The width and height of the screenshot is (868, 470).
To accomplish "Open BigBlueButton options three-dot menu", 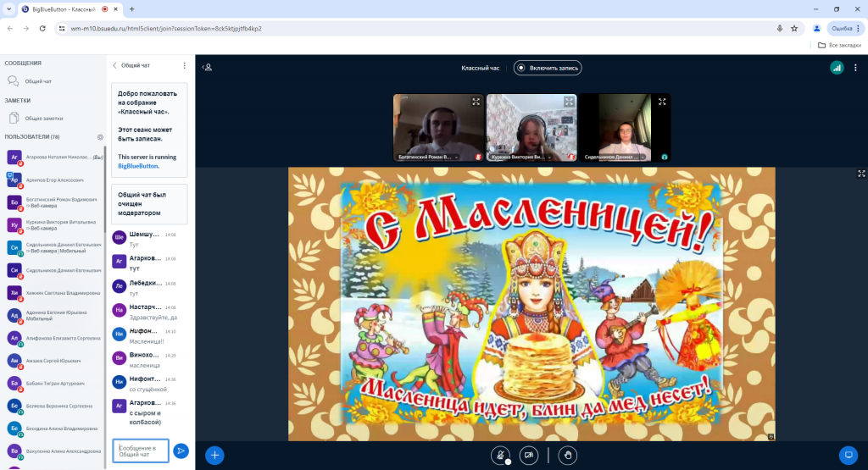I will click(x=855, y=68).
